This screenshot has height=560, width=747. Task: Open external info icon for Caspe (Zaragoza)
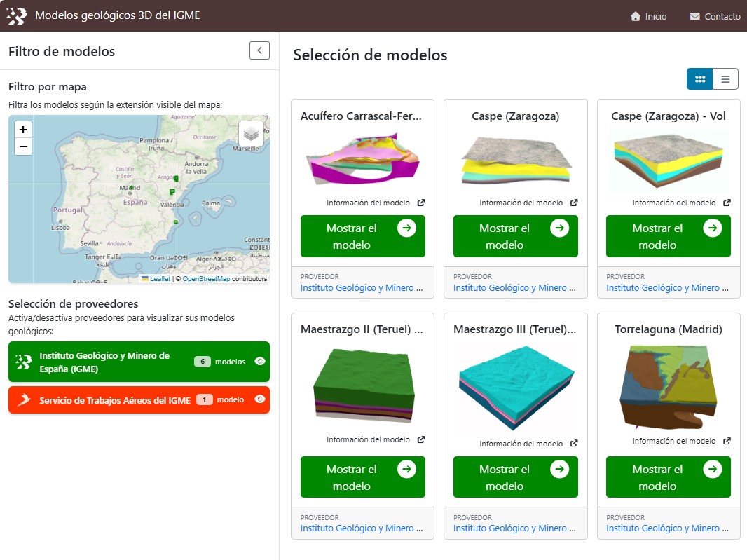coord(574,203)
